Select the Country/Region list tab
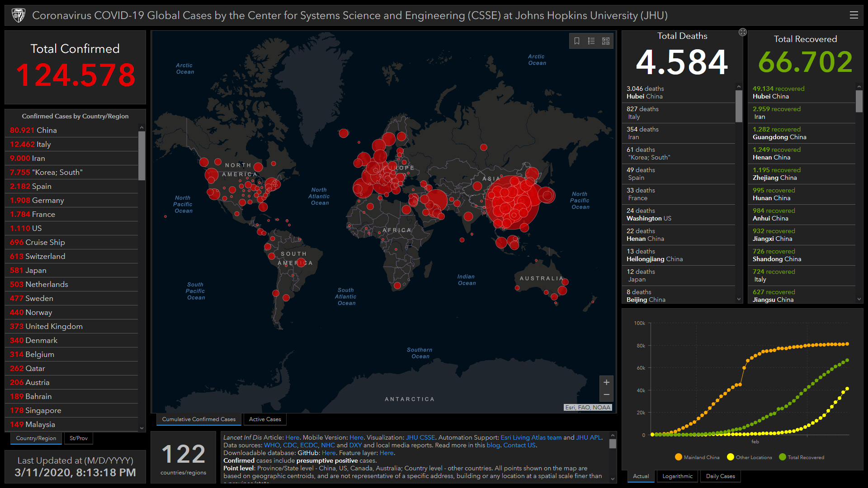 (36, 438)
